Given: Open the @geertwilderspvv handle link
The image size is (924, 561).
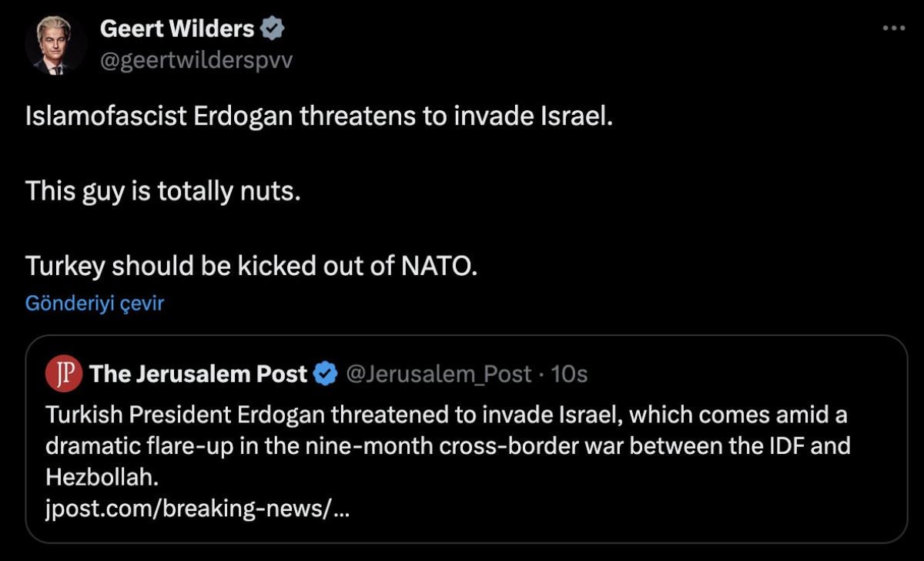Looking at the screenshot, I should pyautogui.click(x=196, y=60).
